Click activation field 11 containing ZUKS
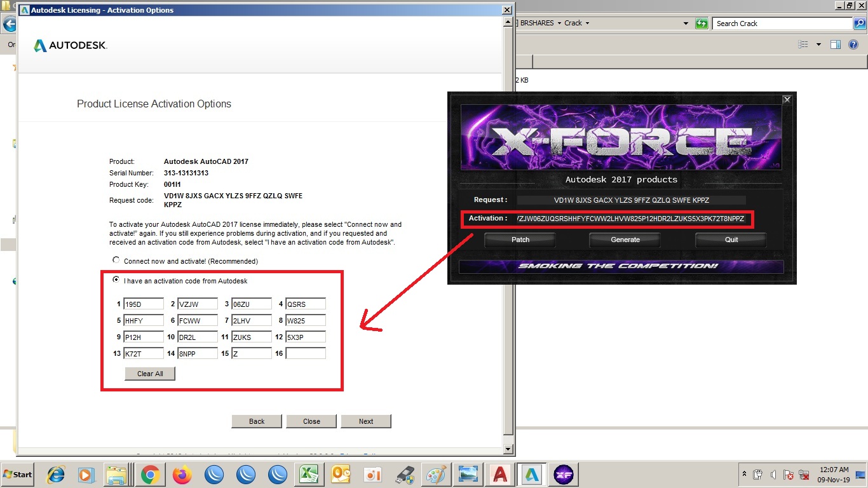 pyautogui.click(x=252, y=337)
